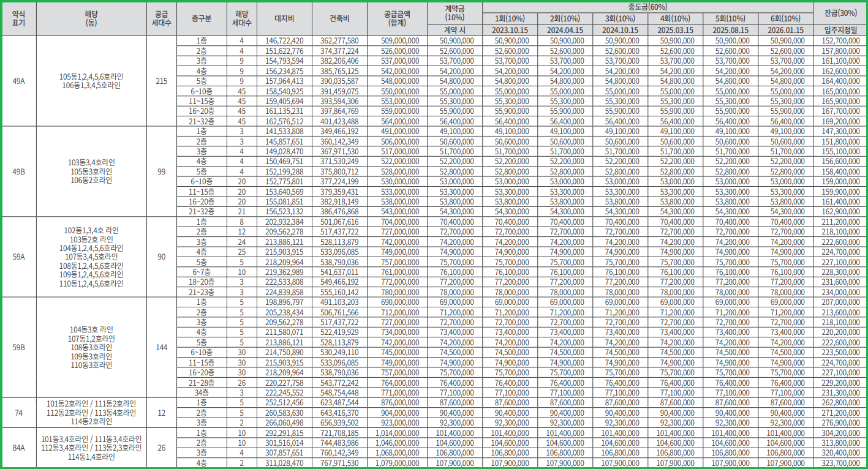Click the 49B type cell

click(18, 171)
